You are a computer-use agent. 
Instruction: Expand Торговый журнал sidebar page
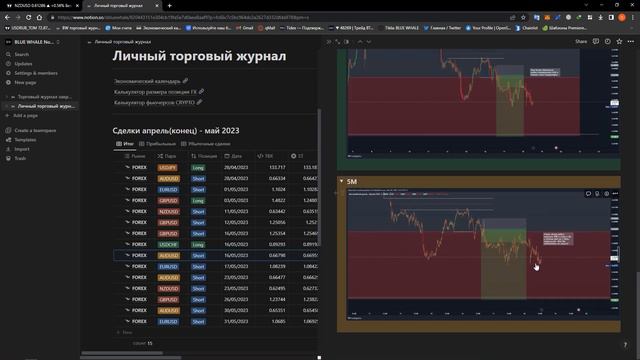pos(7,97)
